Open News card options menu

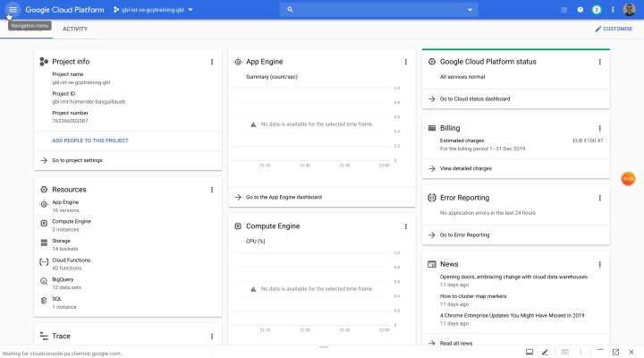[599, 264]
